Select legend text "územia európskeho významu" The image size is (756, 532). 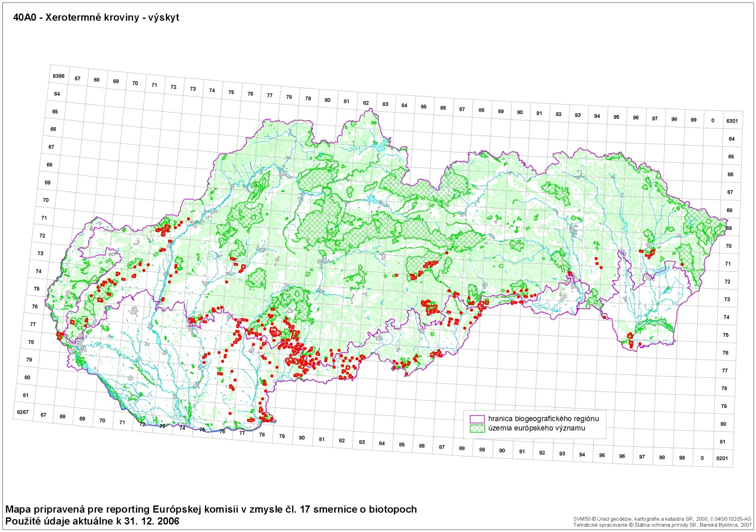[x=537, y=428]
